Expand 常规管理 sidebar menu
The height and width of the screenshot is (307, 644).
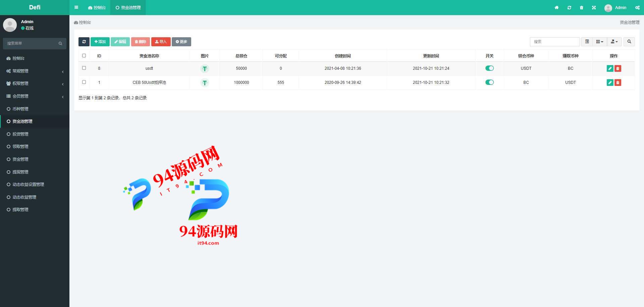pos(35,71)
